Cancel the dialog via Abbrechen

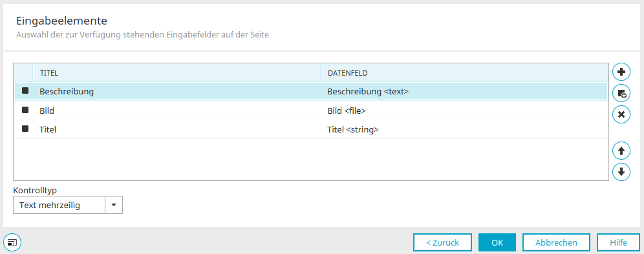tap(556, 242)
